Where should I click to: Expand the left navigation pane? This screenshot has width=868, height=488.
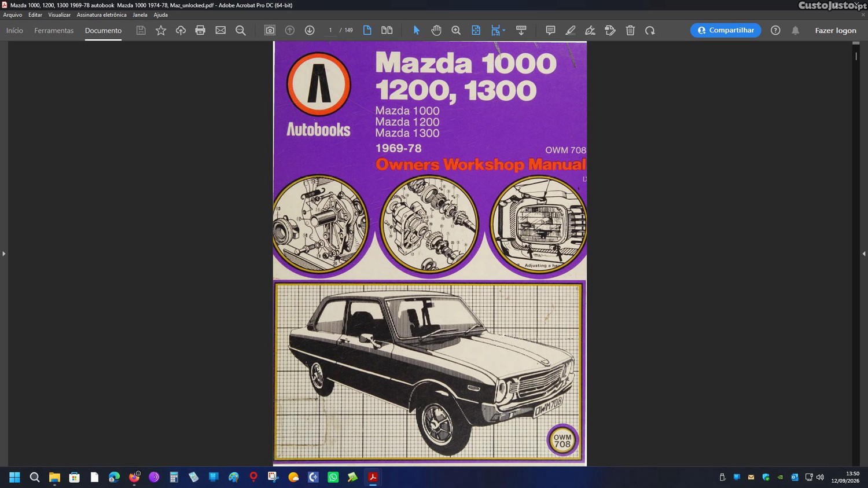coord(3,254)
